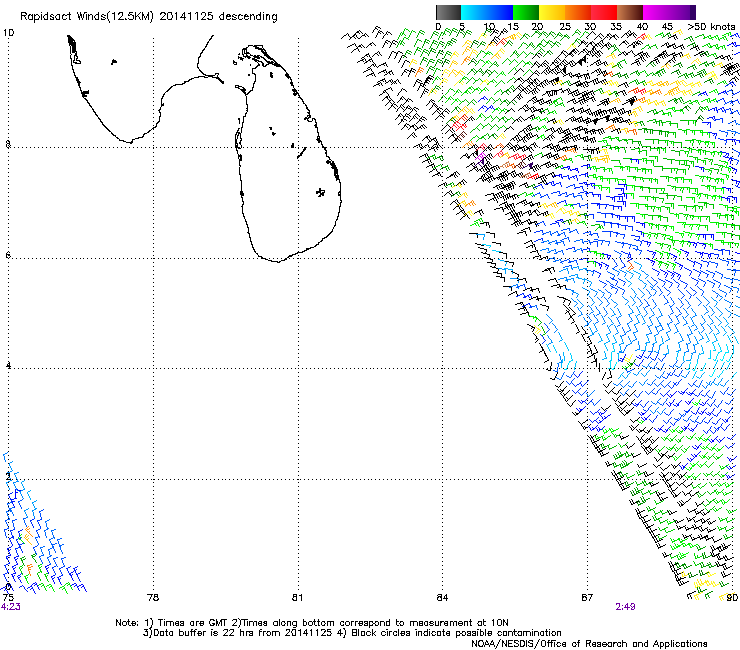Click the green 15-20 knots legend color

point(526,12)
